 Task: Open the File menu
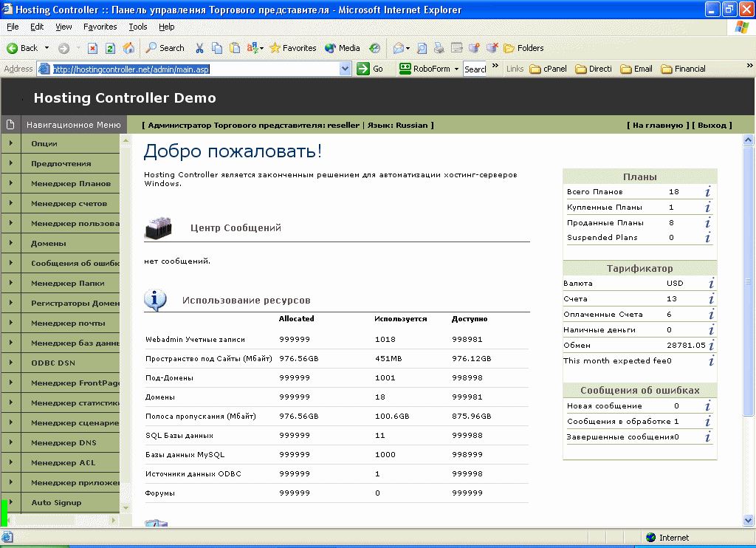coord(13,27)
